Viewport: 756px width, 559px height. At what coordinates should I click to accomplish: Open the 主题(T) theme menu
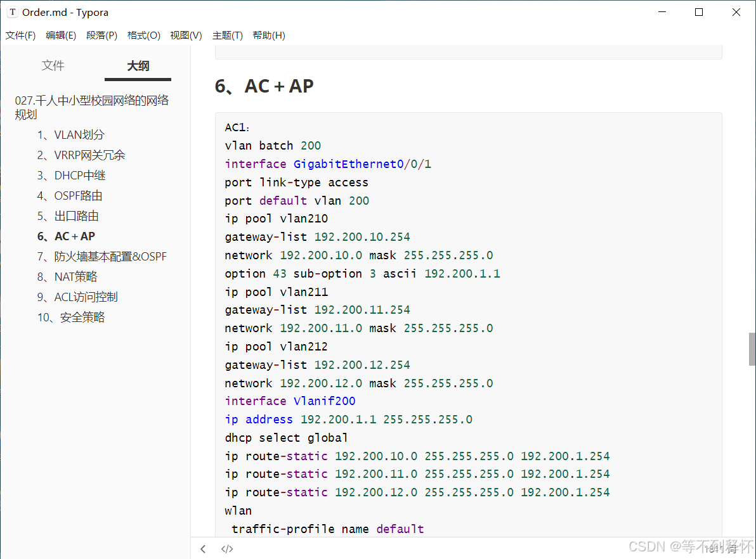(x=228, y=35)
